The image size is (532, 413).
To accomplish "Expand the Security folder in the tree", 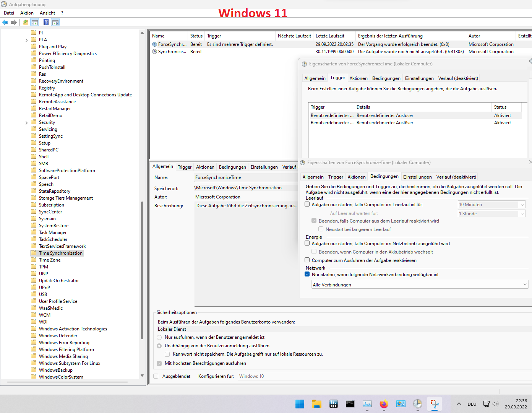I will pyautogui.click(x=26, y=123).
